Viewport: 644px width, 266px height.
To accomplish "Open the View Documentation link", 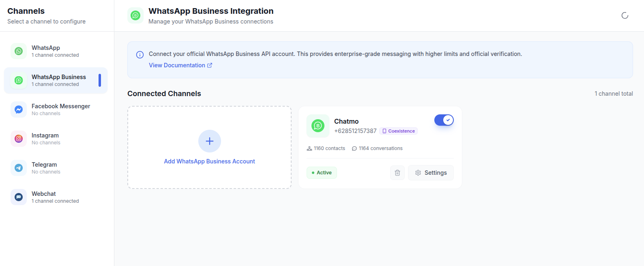I will tap(180, 65).
